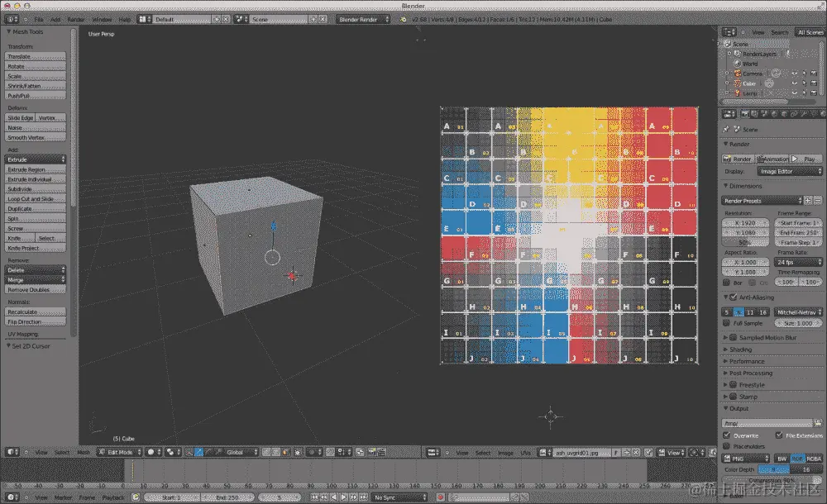Screen dimensions: 827x504
Task: Open the PNG file format dropdown
Action: click(x=745, y=459)
